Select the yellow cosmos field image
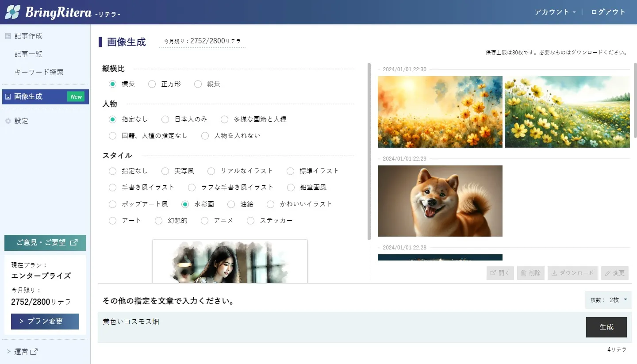 (567, 112)
